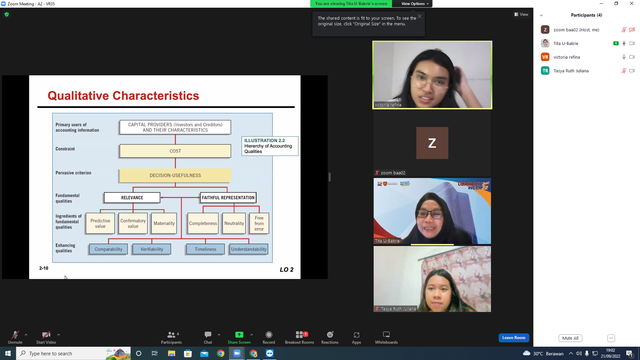This screenshot has width=640, height=360.
Task: Click the Start Video camera icon
Action: (46, 335)
